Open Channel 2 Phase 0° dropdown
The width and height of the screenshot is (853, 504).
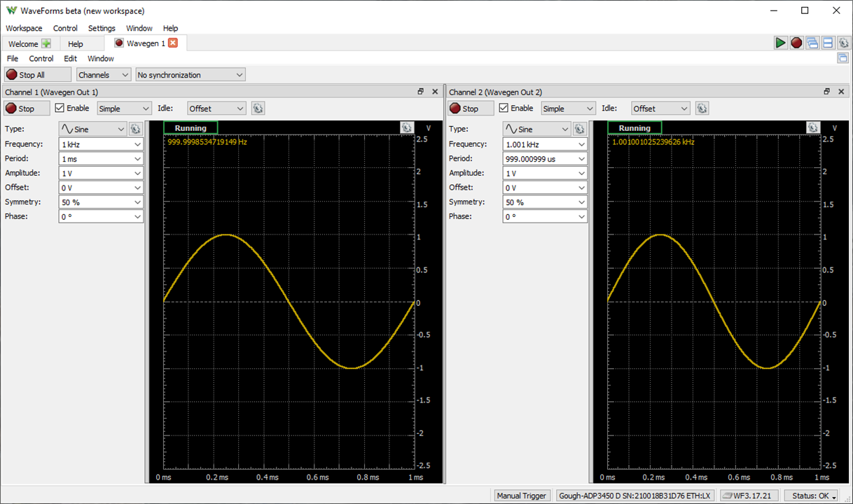pyautogui.click(x=545, y=216)
